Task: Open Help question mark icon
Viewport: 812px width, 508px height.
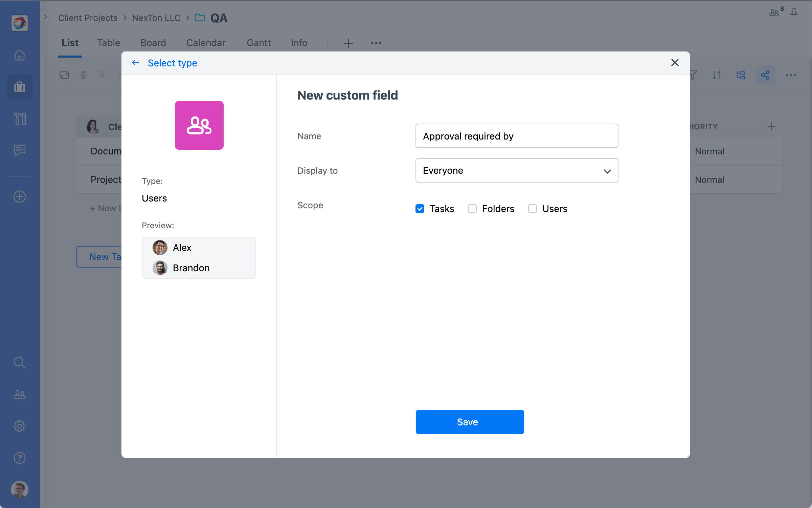Action: coord(20,458)
